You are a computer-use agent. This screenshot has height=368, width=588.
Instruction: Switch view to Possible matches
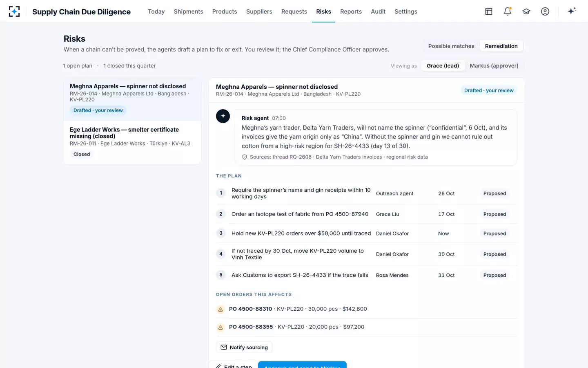tap(451, 46)
